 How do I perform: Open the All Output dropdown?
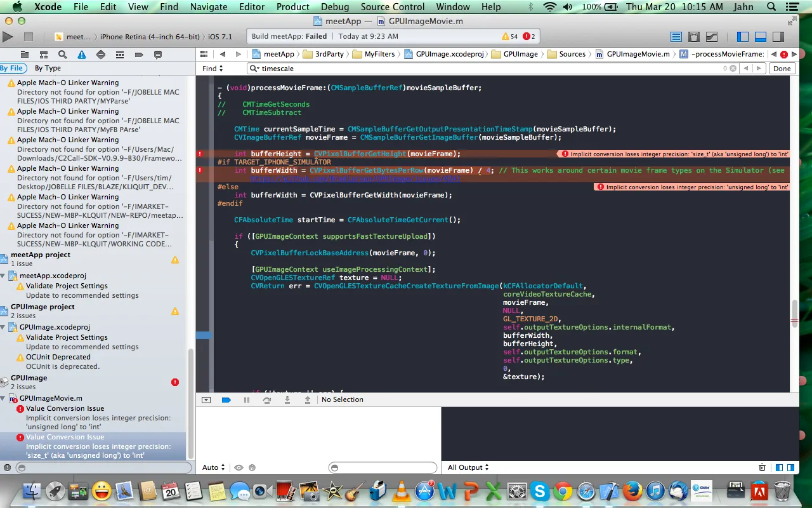(x=468, y=467)
